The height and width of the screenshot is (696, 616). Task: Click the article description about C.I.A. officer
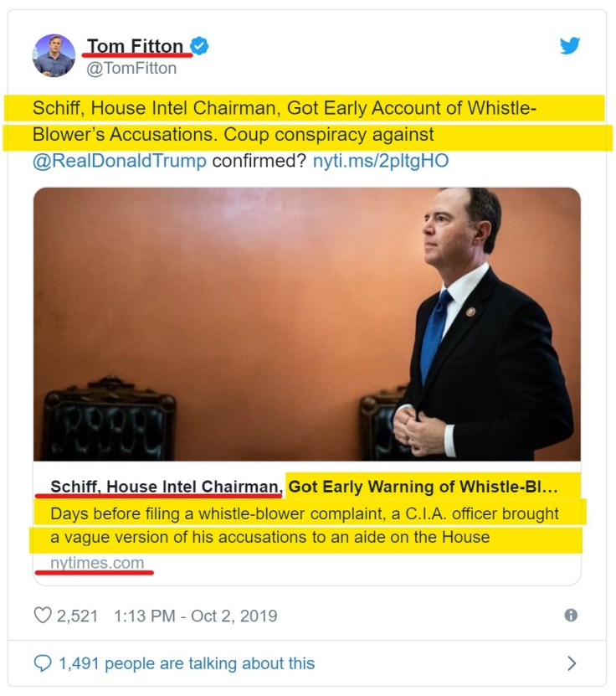(305, 525)
